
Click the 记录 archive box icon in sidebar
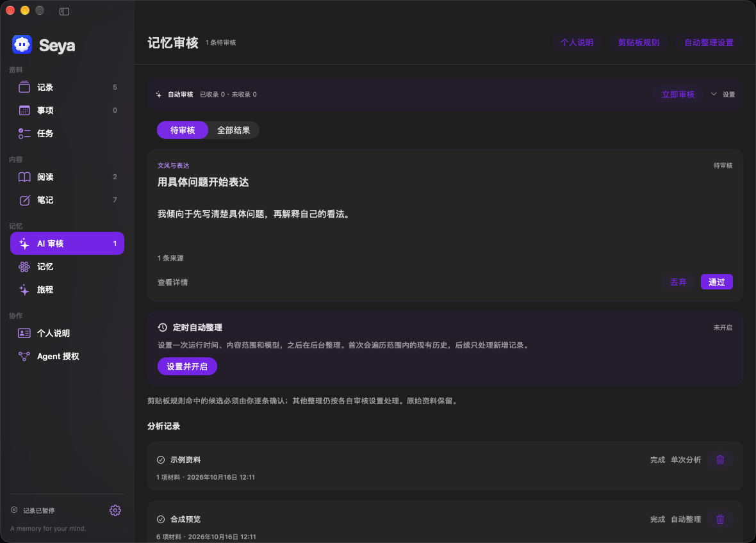coord(24,87)
